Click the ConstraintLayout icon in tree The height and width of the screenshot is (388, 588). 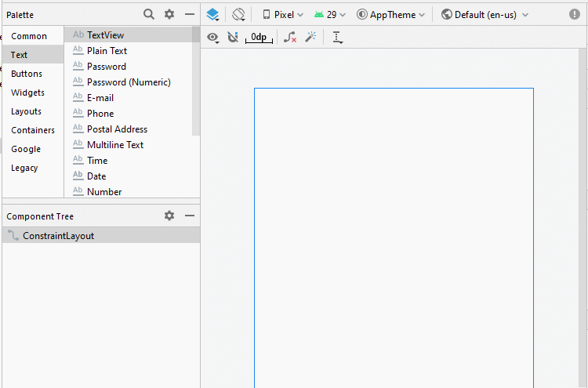13,235
